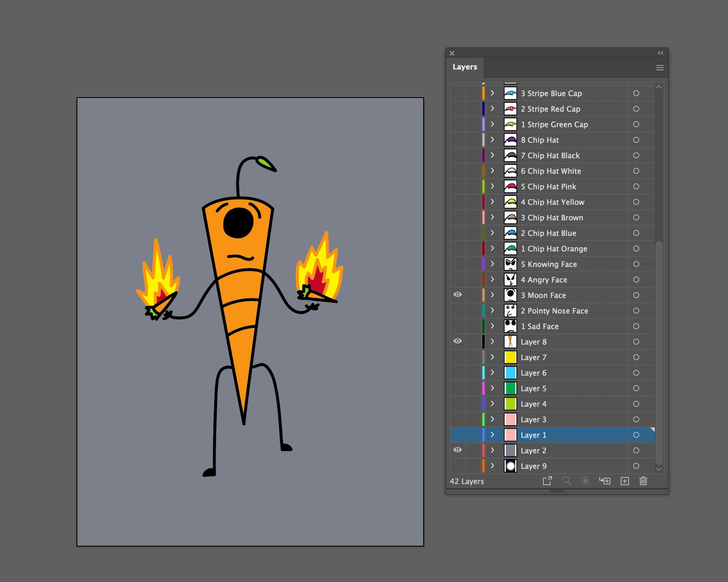Click the layers list scrollbar down arrow
The image size is (728, 582).
point(658,469)
